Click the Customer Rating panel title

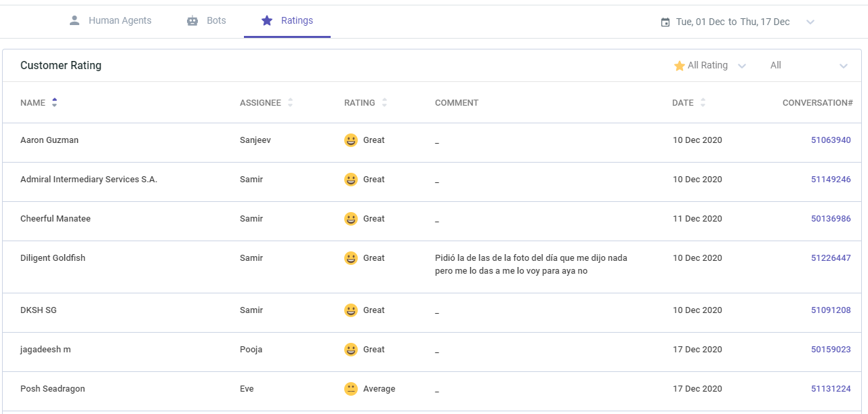pyautogui.click(x=61, y=66)
